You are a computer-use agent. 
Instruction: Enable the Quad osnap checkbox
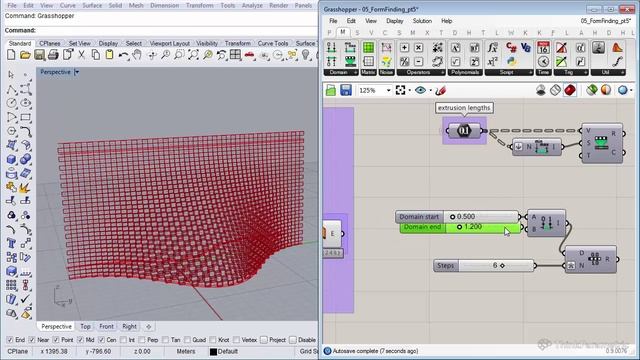point(187,340)
